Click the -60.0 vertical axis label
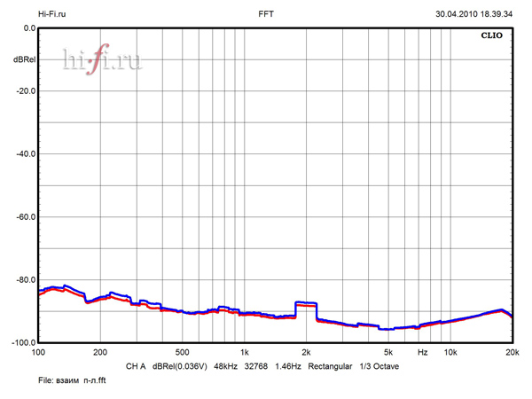 pyautogui.click(x=24, y=217)
